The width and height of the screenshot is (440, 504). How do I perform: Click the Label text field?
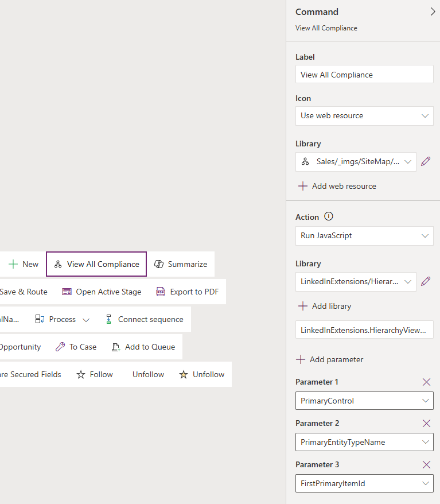[x=364, y=75]
